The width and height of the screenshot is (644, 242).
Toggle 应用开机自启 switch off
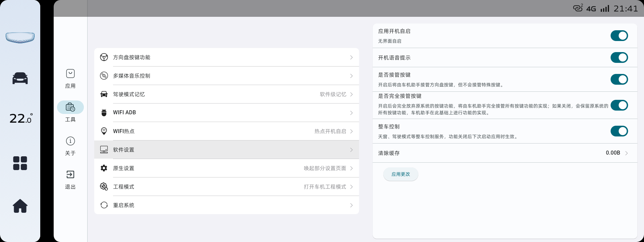(x=619, y=36)
